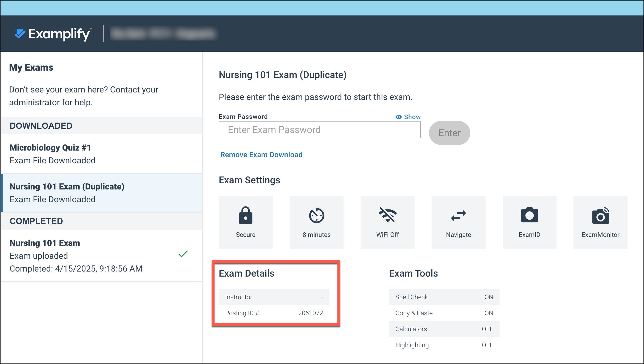Image resolution: width=644 pixels, height=364 pixels.
Task: Select Microbiology Quiz #1 in exam list
Action: (102, 154)
